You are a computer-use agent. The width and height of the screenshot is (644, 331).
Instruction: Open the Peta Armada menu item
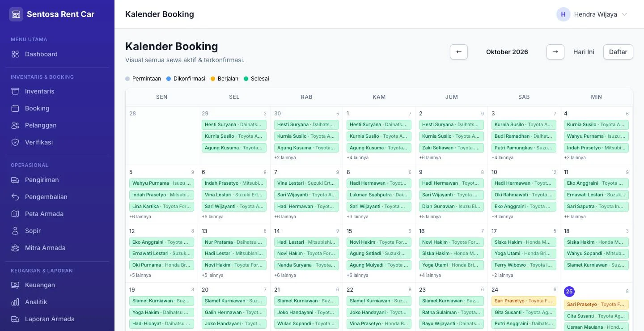[57, 214]
